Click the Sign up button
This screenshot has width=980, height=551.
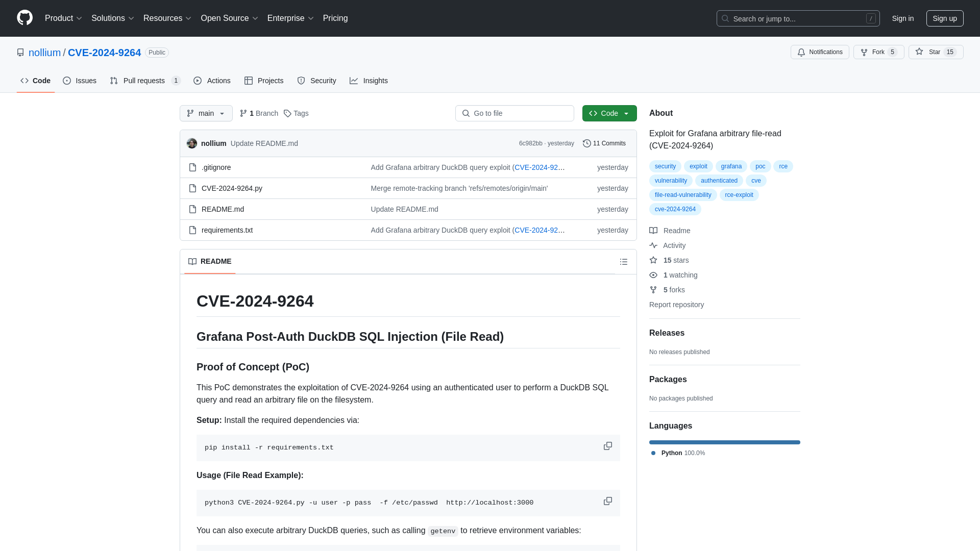(x=945, y=18)
